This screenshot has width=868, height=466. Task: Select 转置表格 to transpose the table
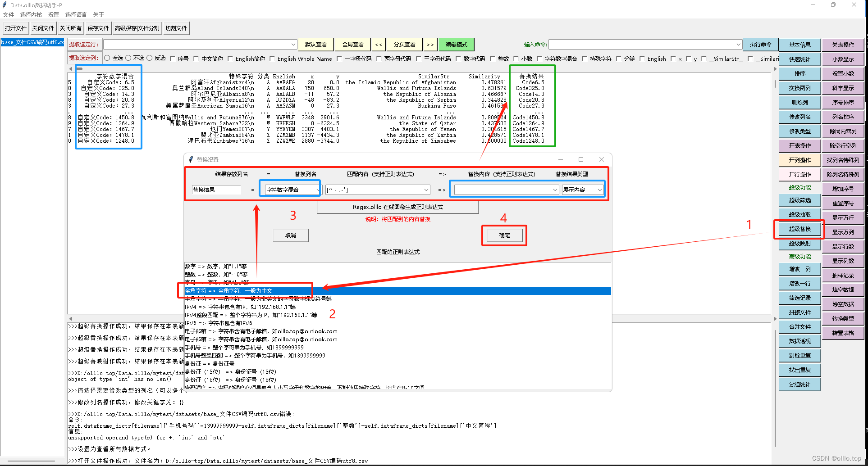point(843,333)
